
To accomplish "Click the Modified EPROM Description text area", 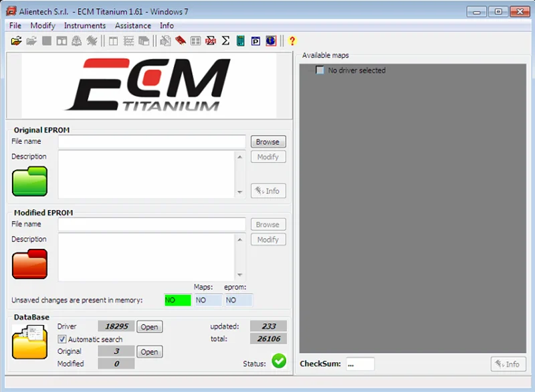I will (x=146, y=258).
